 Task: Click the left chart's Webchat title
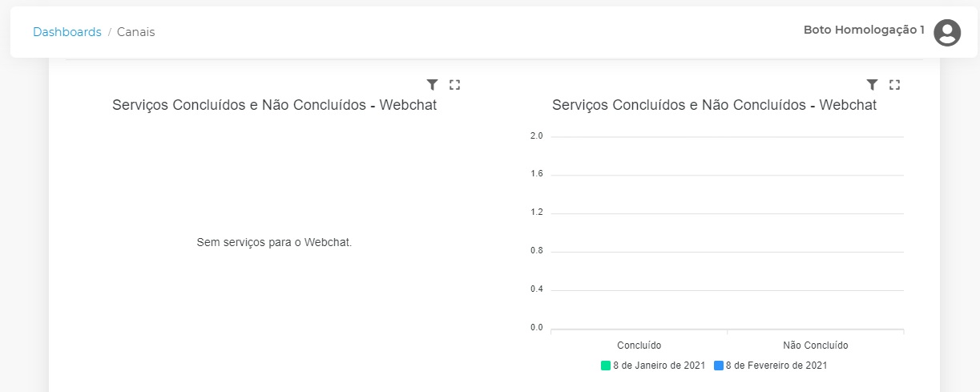click(274, 105)
